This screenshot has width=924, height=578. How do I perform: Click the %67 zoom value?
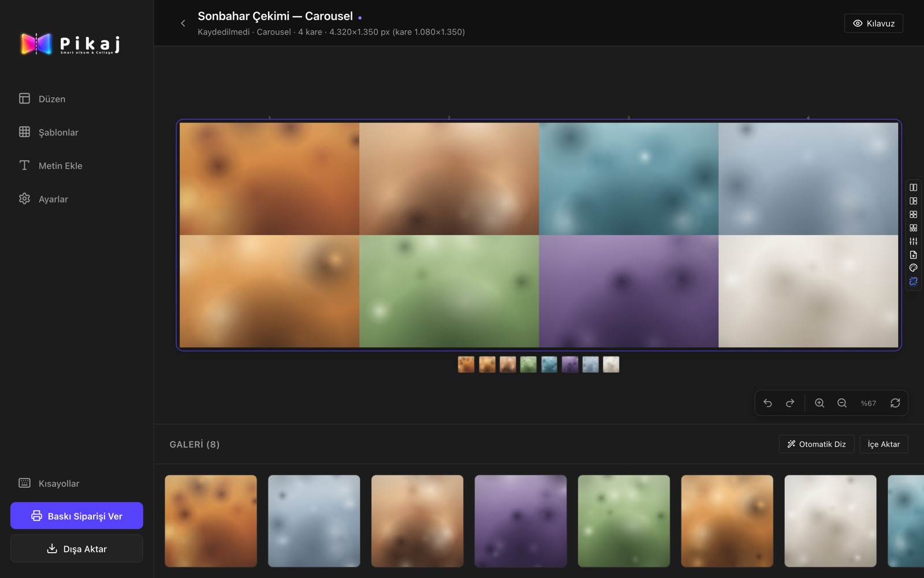click(868, 403)
